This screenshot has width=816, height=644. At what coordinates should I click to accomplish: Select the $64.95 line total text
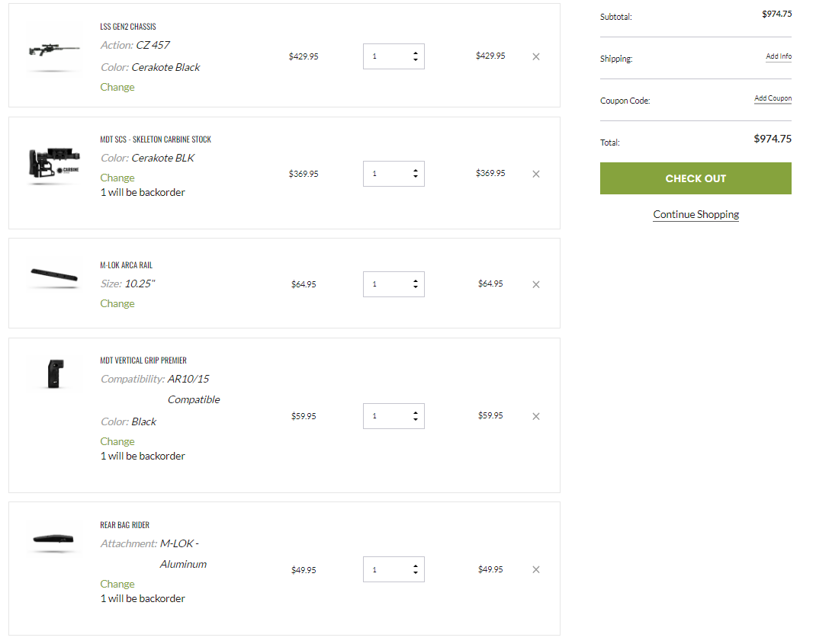pos(490,284)
